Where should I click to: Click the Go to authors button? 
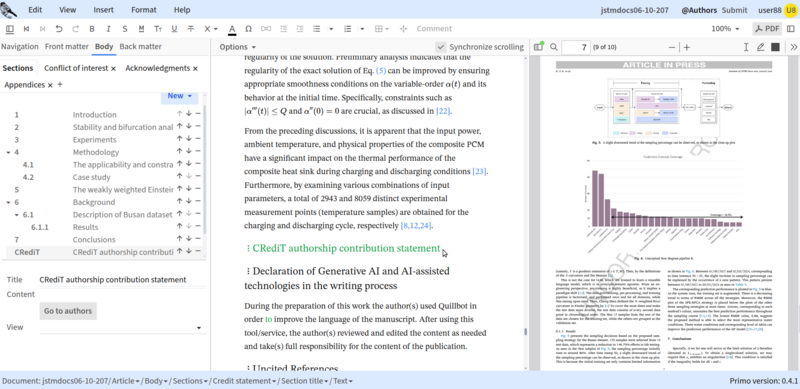pyautogui.click(x=68, y=311)
